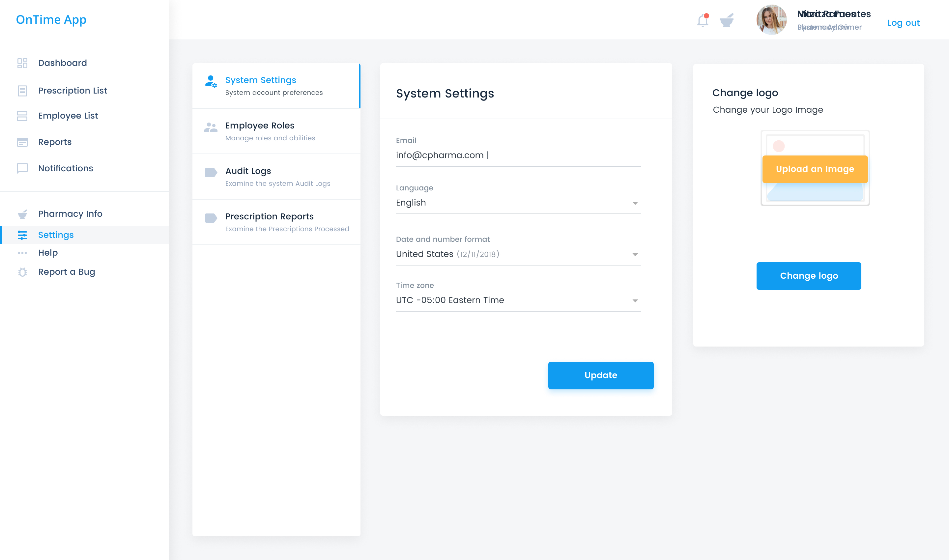Click the Report a Bug insect icon
This screenshot has width=949, height=560.
pos(22,272)
